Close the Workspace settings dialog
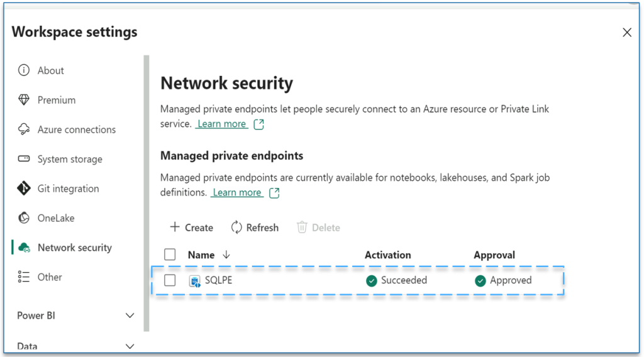Screen dimensions: 644x357 tap(627, 33)
